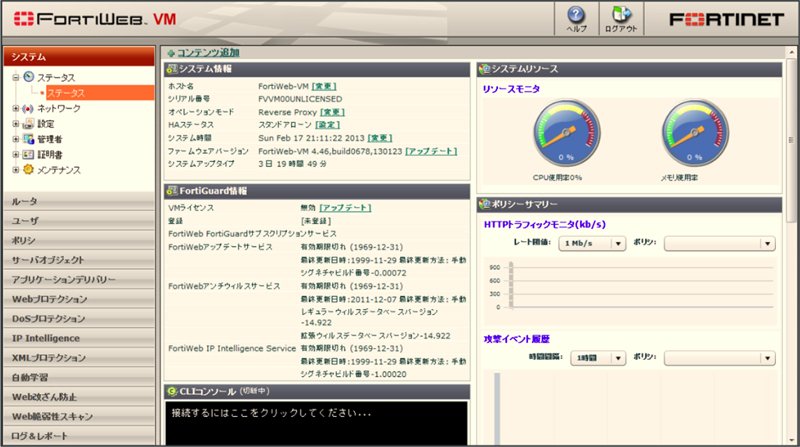
Task: Click change link next to Reverse Proxy
Action: pos(332,112)
